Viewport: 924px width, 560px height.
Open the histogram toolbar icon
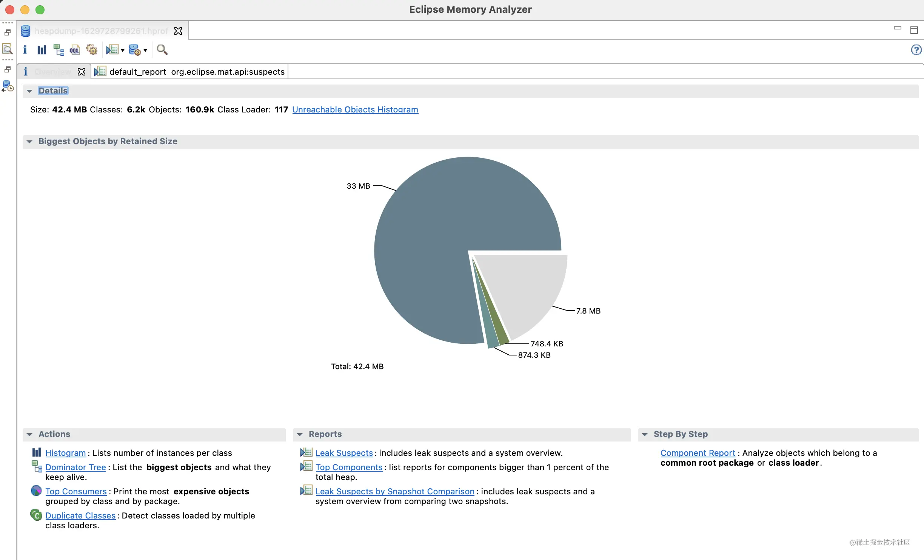42,50
